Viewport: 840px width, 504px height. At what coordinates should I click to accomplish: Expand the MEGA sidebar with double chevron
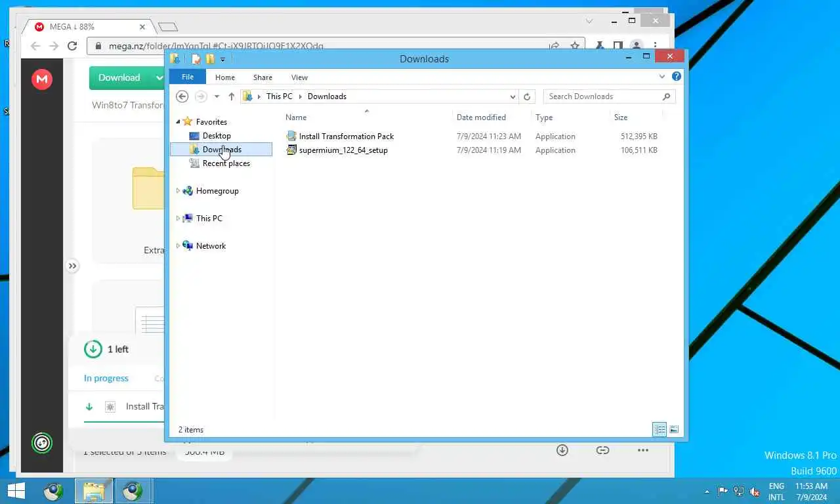click(x=72, y=266)
